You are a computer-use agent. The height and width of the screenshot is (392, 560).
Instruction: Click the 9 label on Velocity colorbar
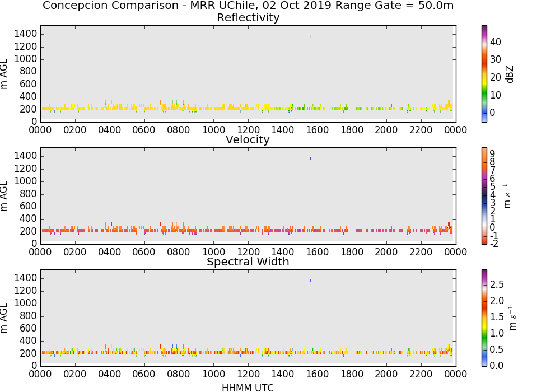pyautogui.click(x=492, y=154)
